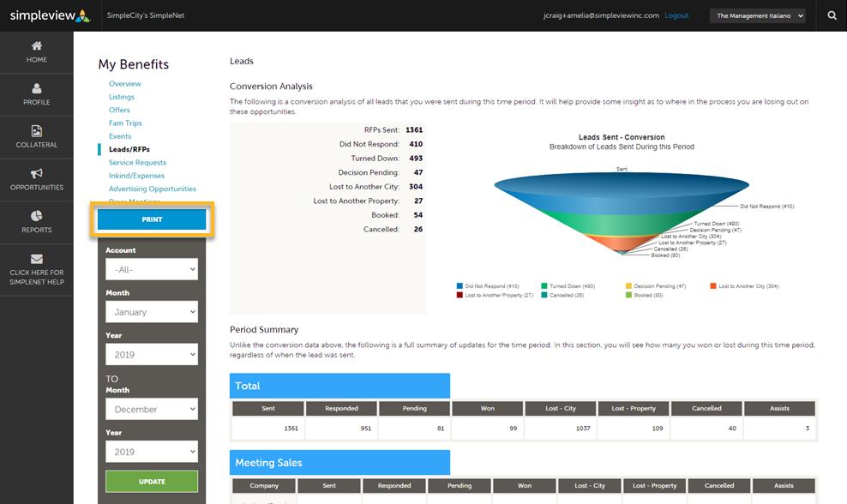Click the Lost - City header in Total table
Screen dimensions: 847x504
point(560,408)
